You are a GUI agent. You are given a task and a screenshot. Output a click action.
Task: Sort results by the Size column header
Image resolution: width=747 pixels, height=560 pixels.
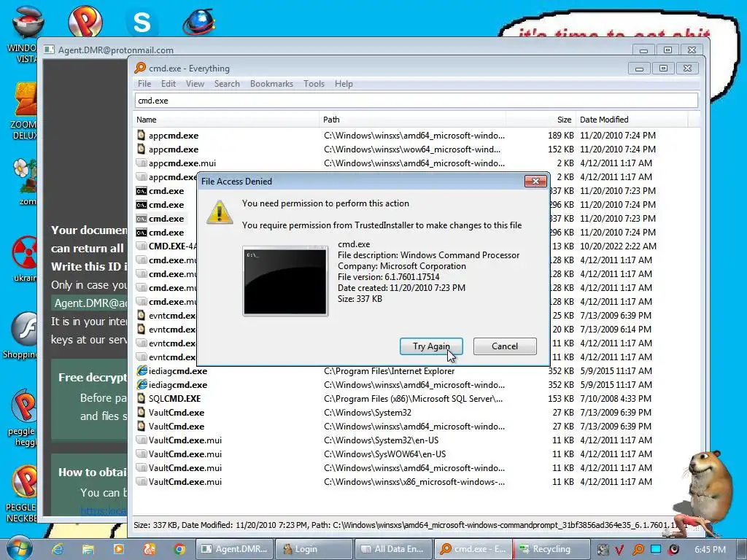(x=541, y=120)
